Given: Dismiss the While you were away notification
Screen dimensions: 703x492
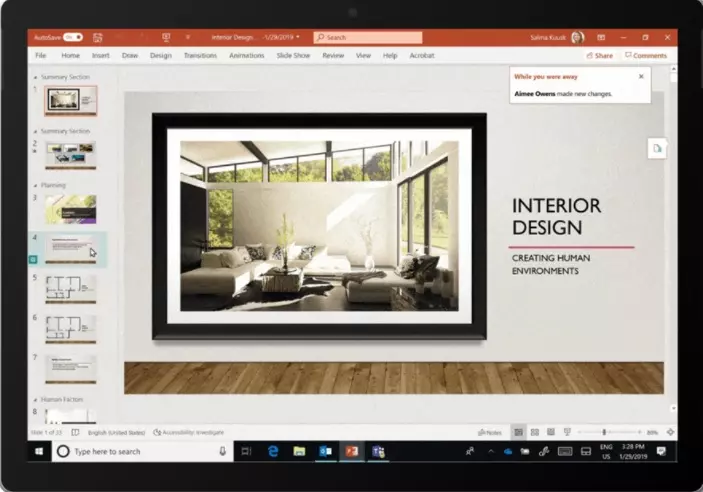Looking at the screenshot, I should (641, 76).
